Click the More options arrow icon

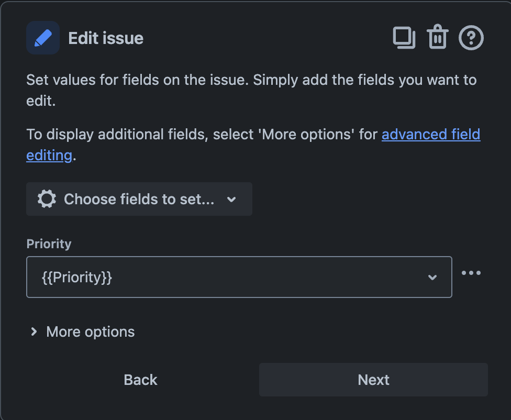[34, 331]
